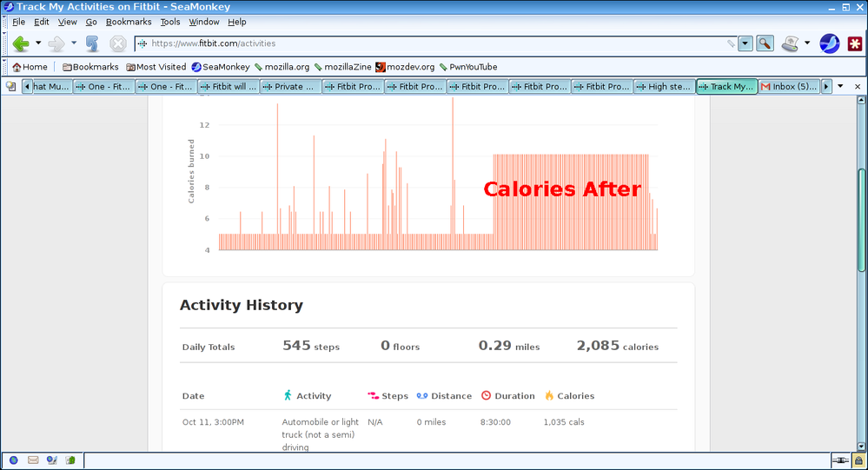Image resolution: width=868 pixels, height=470 pixels.
Task: Click the fitbit.com/activities address field
Action: (437, 43)
